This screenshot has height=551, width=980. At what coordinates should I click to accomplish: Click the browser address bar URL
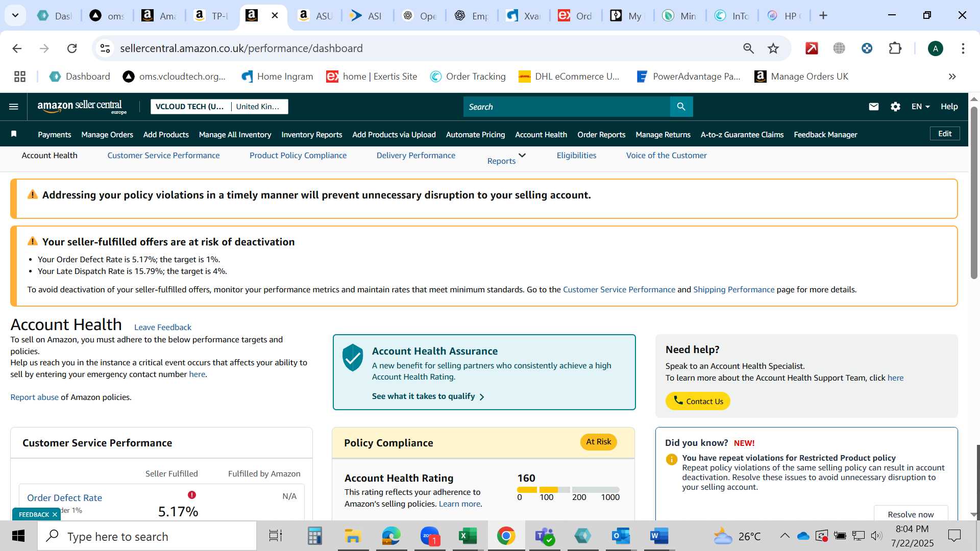(x=241, y=48)
